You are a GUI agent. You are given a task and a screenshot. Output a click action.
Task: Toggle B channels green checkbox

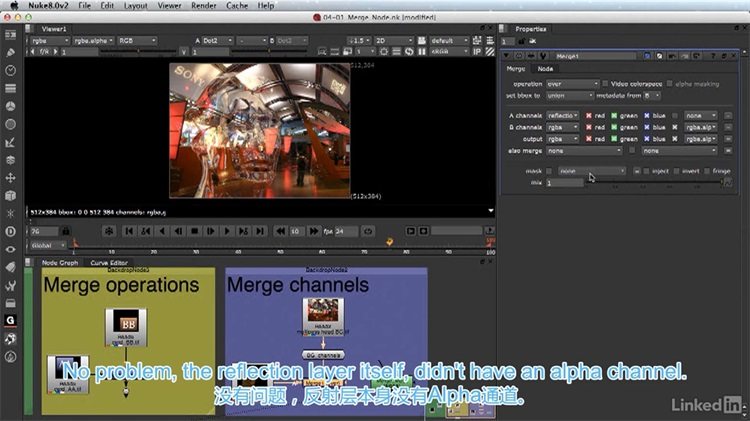614,127
